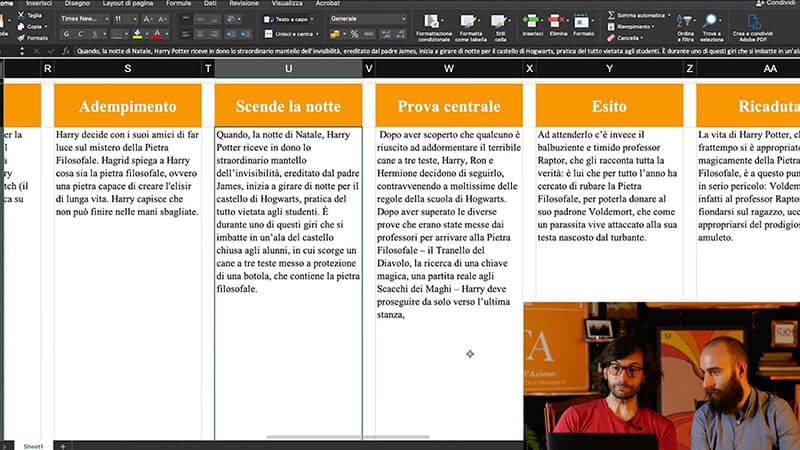Click the horizontal scrollbar at bottom

(348, 437)
